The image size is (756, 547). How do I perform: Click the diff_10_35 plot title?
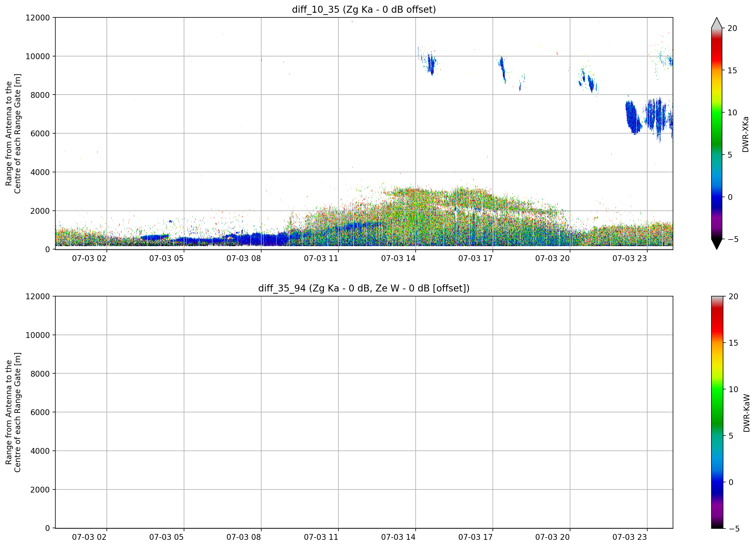pos(364,9)
